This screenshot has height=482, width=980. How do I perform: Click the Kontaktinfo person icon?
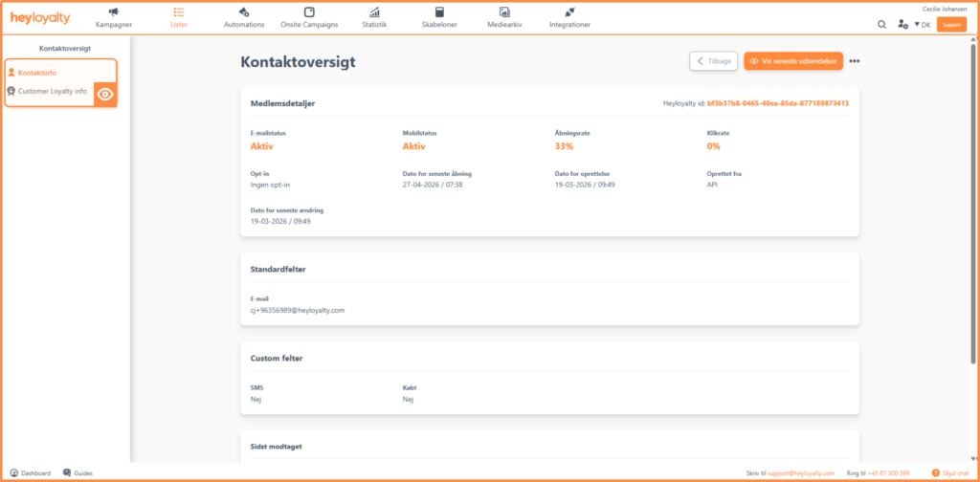click(x=11, y=73)
